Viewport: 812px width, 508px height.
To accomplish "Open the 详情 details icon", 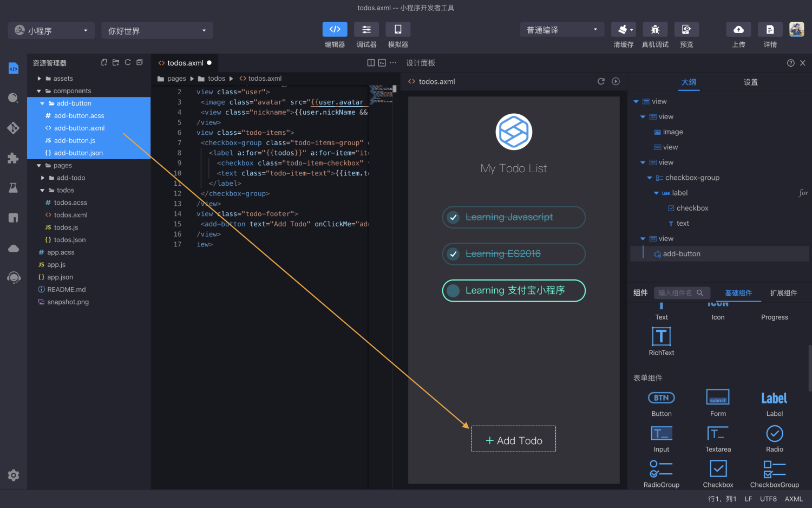I will (770, 29).
